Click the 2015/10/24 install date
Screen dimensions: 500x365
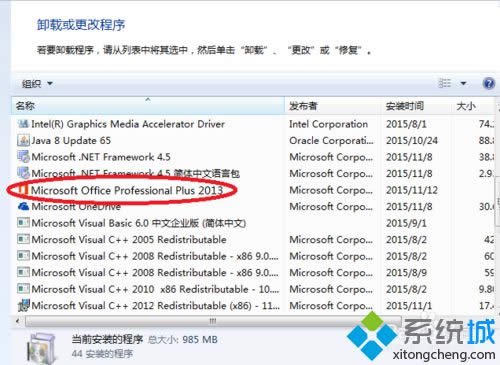pyautogui.click(x=412, y=140)
